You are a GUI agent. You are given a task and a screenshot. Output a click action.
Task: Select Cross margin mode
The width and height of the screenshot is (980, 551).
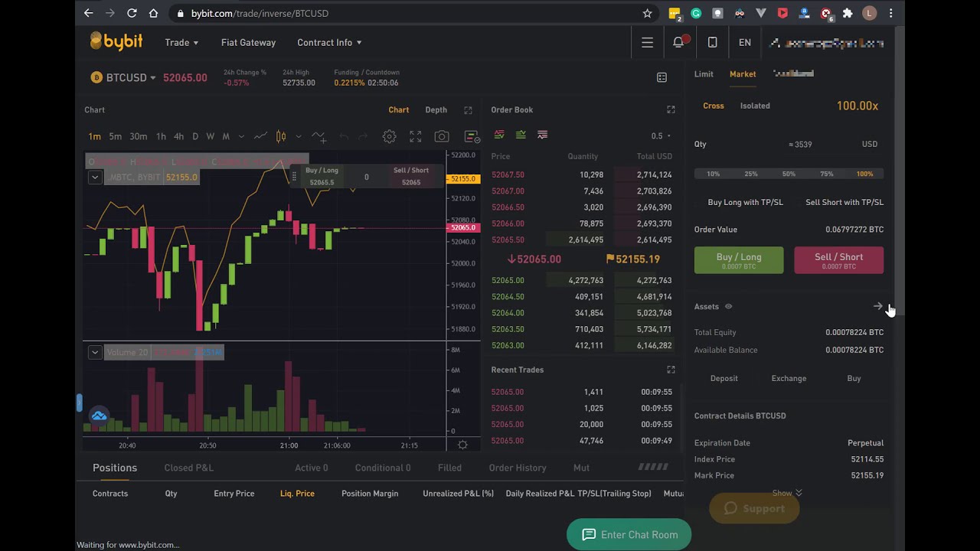click(714, 106)
